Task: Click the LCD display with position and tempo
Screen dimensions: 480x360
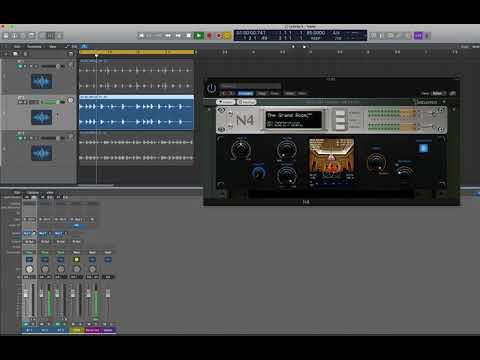Action: [300, 35]
